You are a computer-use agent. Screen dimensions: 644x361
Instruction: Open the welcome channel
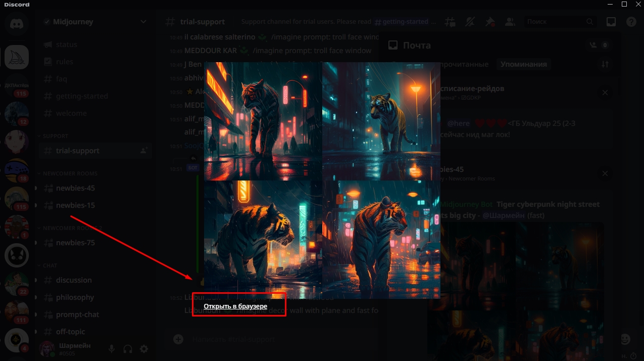tap(95, 113)
